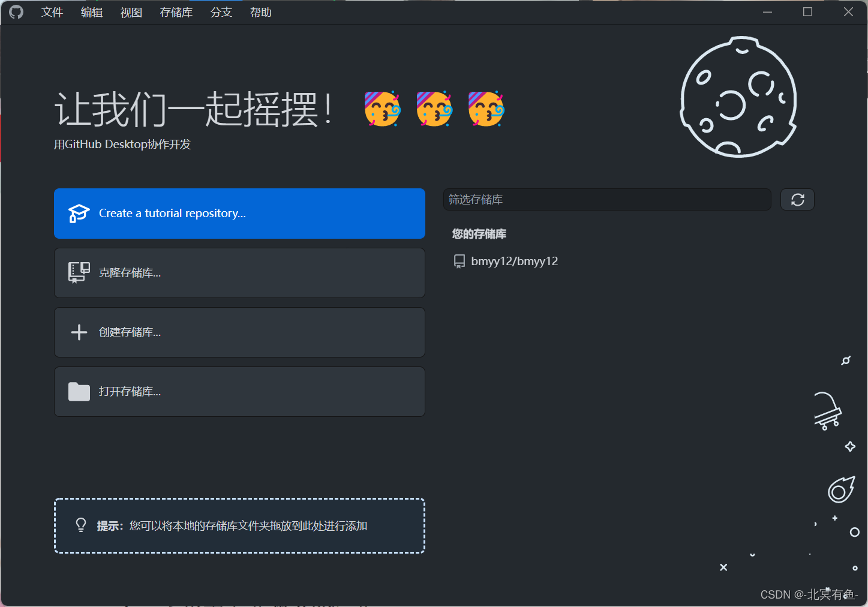Click the folder icon for opening repository

click(79, 392)
